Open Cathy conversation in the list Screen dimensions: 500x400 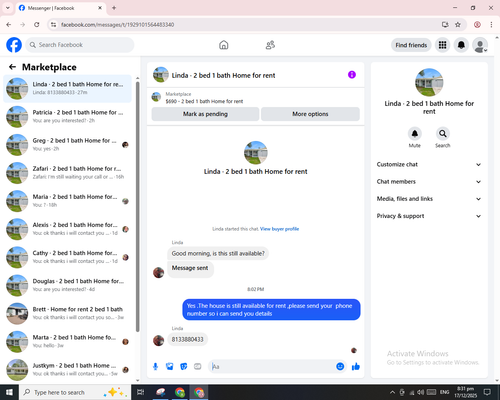click(67, 257)
